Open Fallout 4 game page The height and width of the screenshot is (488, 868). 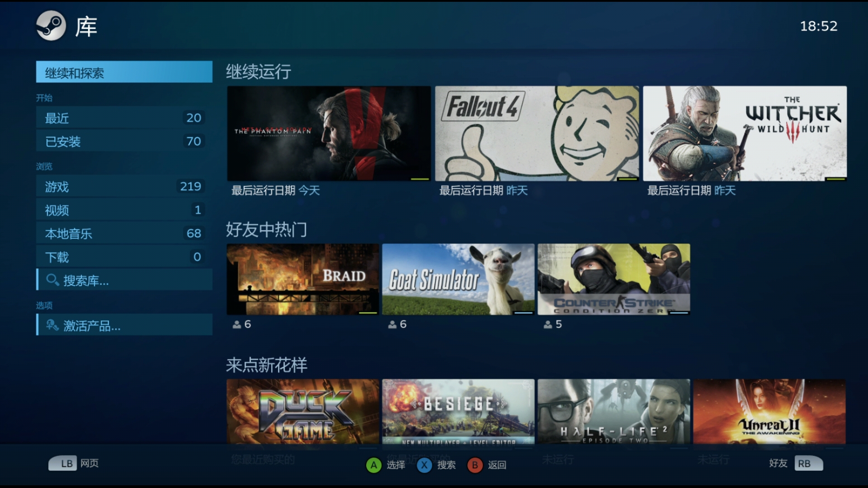(535, 133)
